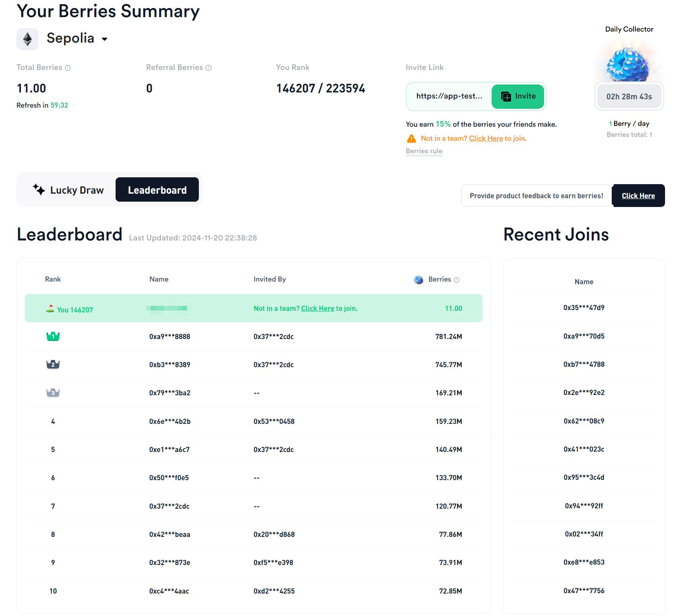Click the Total Berries info icon
Screen dimensions: 681x616
click(x=68, y=68)
